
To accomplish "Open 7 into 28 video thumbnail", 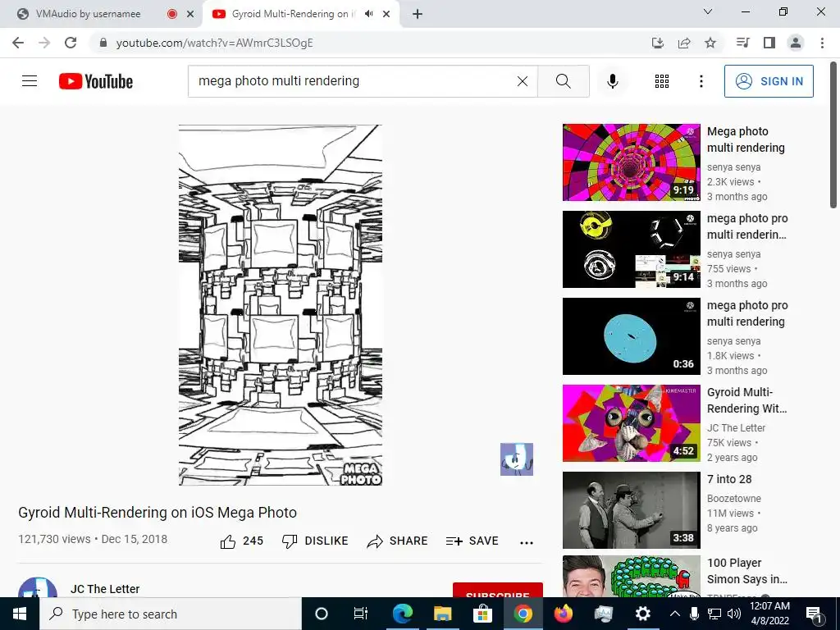I will (x=631, y=510).
